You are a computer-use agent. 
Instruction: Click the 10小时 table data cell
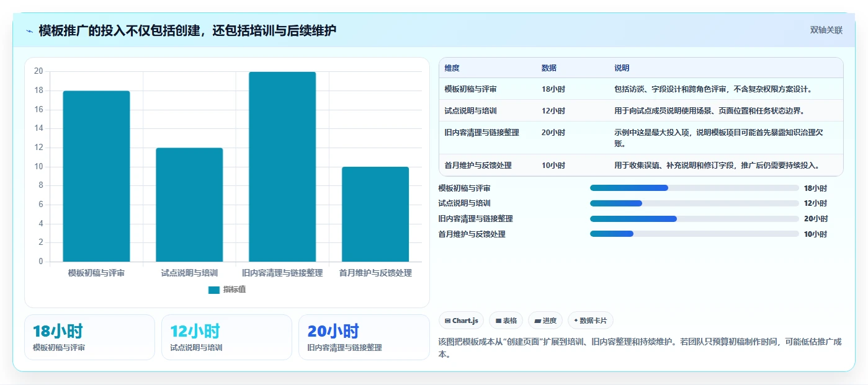[553, 166]
